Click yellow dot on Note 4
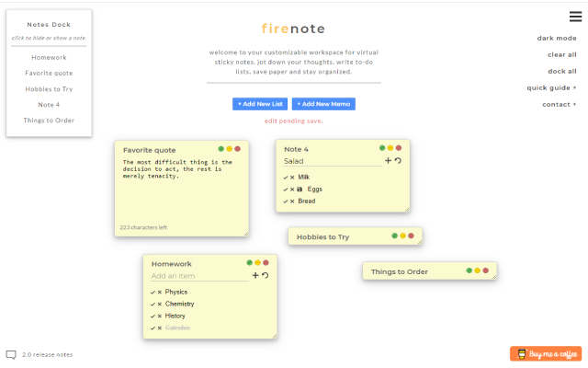 (390, 148)
